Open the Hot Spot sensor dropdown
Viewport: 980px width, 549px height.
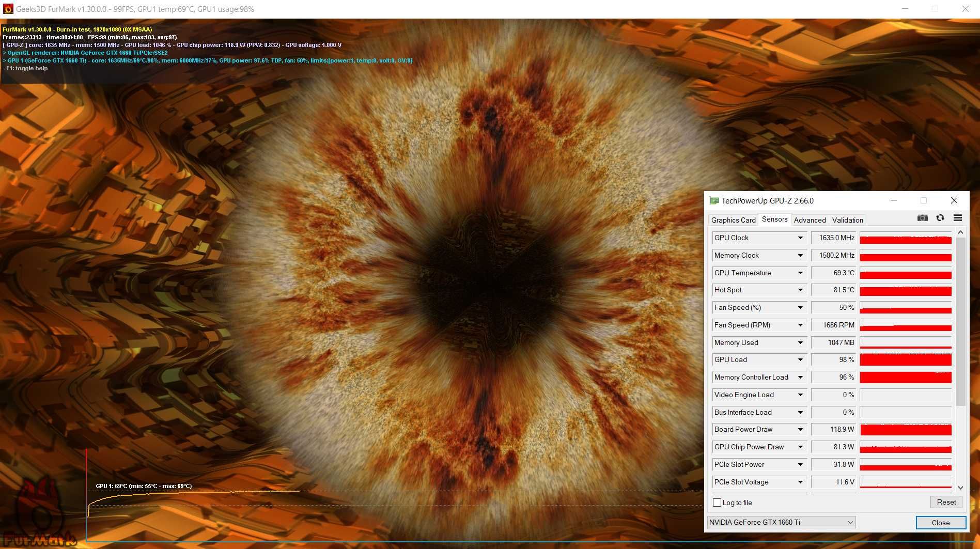point(800,290)
